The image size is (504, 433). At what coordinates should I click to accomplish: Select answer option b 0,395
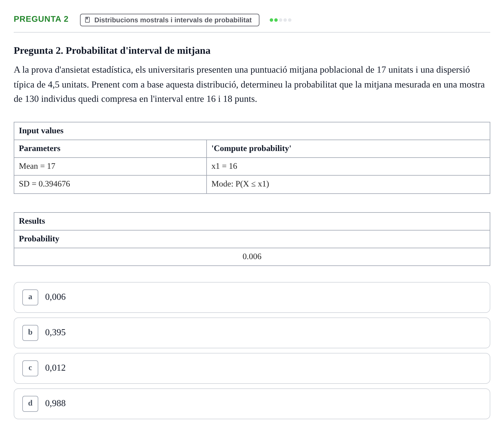tap(252, 333)
